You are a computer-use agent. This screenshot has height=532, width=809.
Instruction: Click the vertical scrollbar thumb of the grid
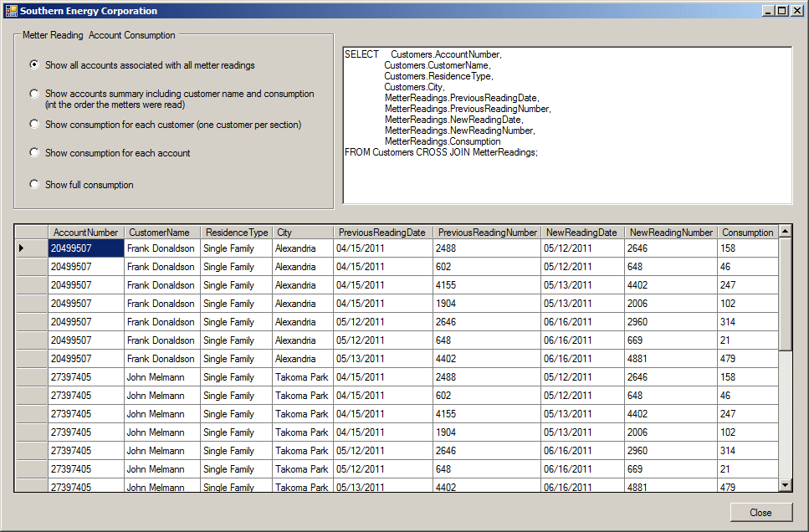coord(786,293)
